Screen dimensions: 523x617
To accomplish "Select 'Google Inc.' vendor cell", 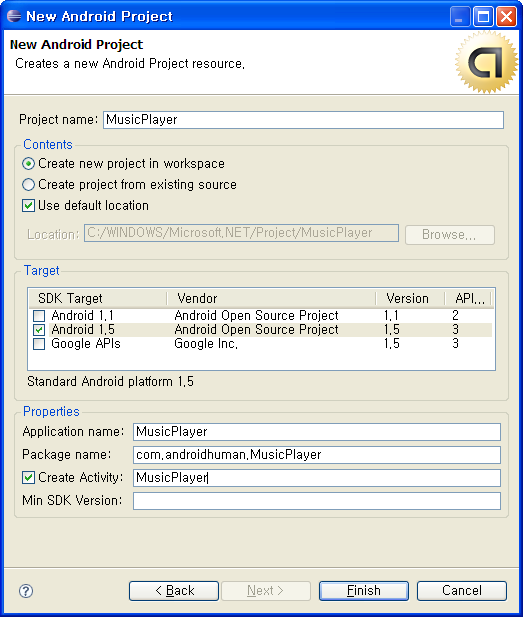I will [206, 344].
